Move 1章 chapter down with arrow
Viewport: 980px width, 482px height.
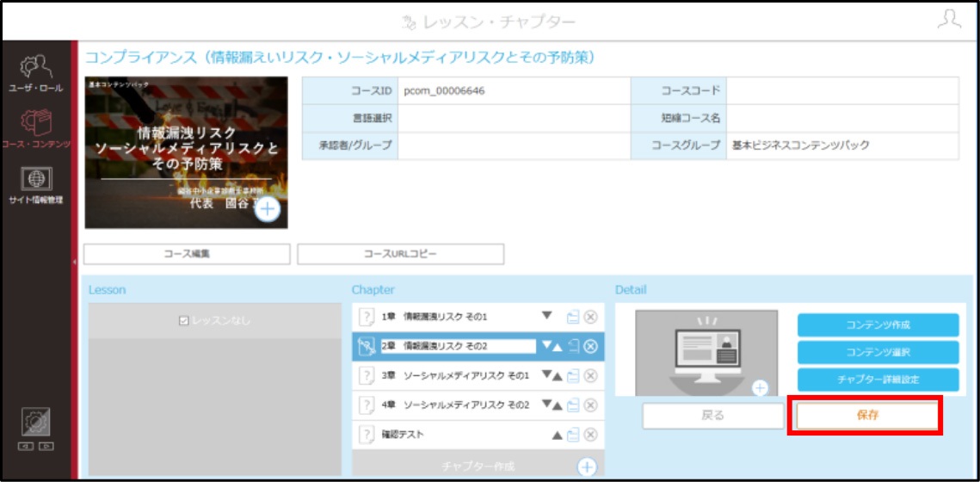[547, 316]
